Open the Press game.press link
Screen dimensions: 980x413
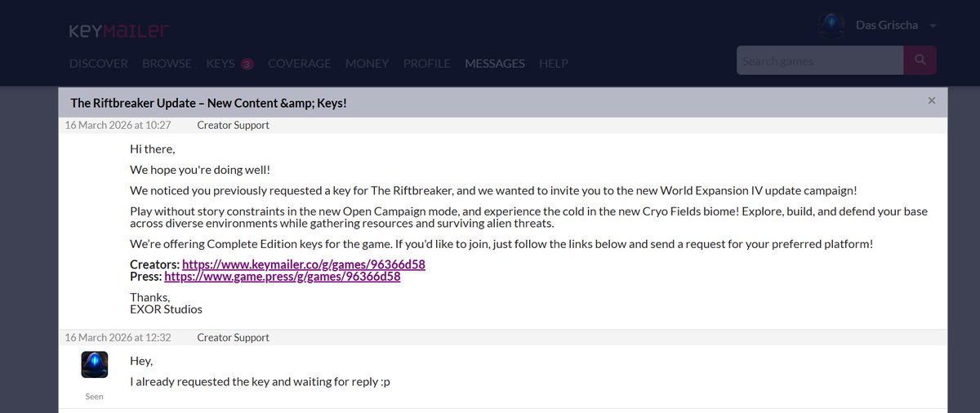tap(283, 277)
